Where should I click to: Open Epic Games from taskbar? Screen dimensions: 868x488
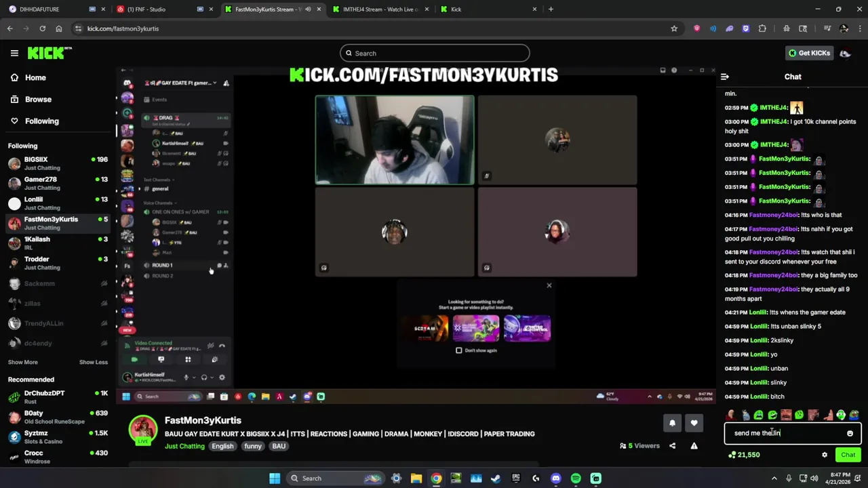pos(516,479)
